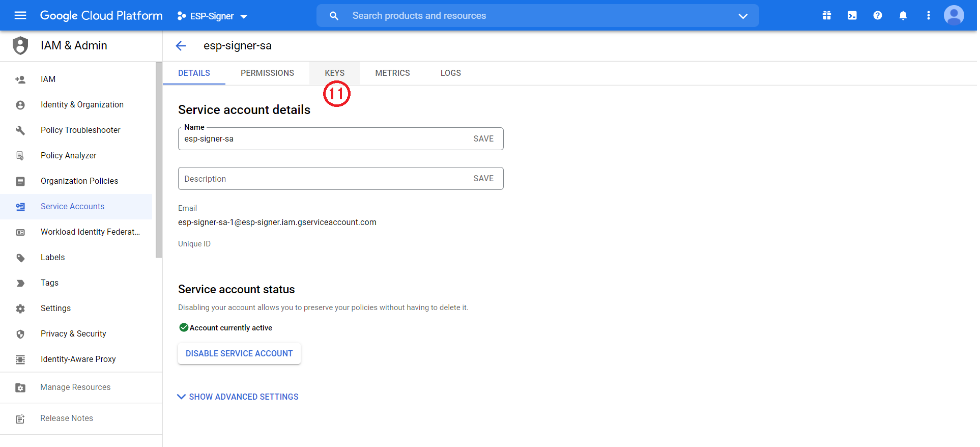
Task: Open Privacy & Security sidebar item
Action: (76, 334)
